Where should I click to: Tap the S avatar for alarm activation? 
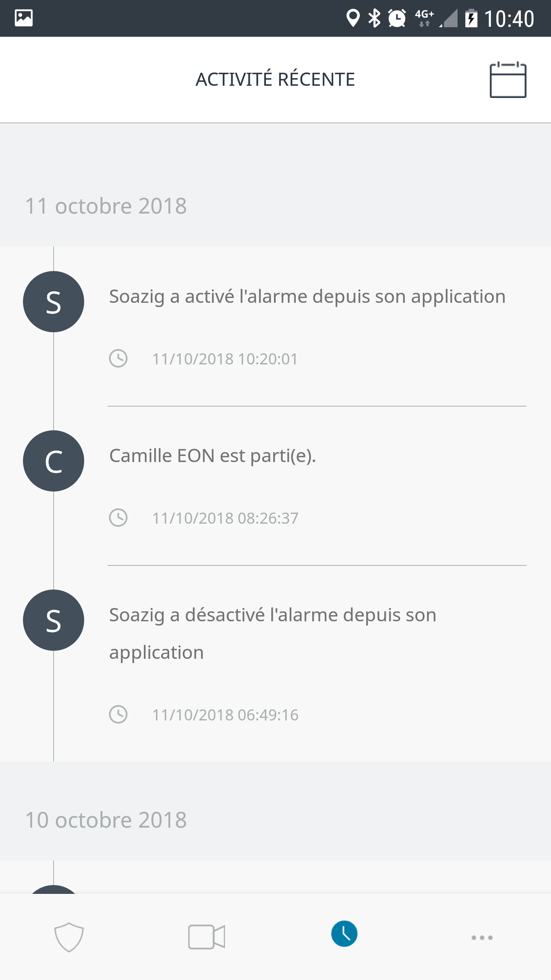(x=54, y=302)
